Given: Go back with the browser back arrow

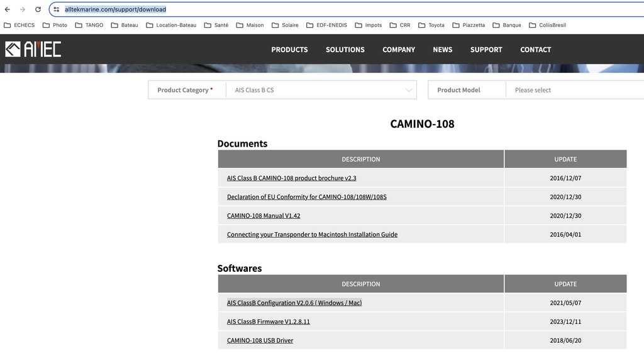Looking at the screenshot, I should click(x=8, y=9).
